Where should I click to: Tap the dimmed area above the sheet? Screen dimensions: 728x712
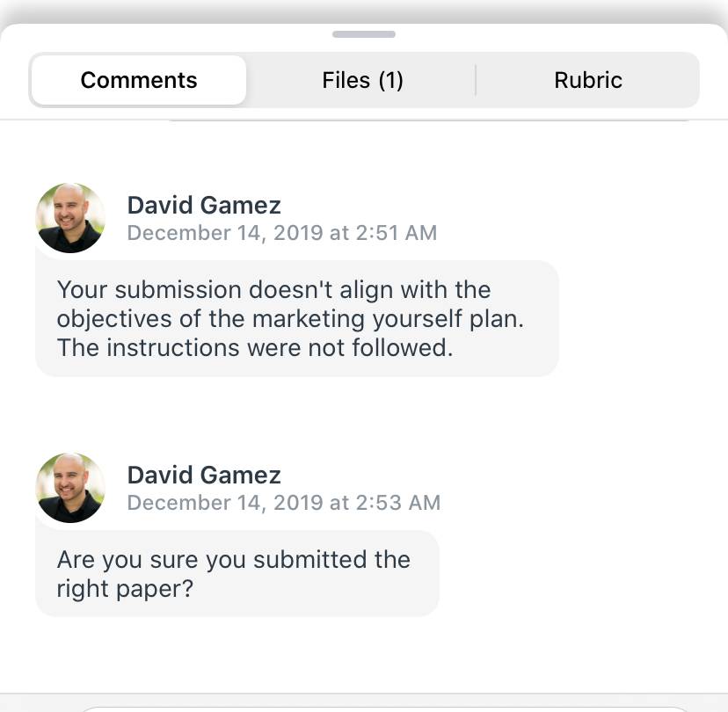(x=364, y=10)
